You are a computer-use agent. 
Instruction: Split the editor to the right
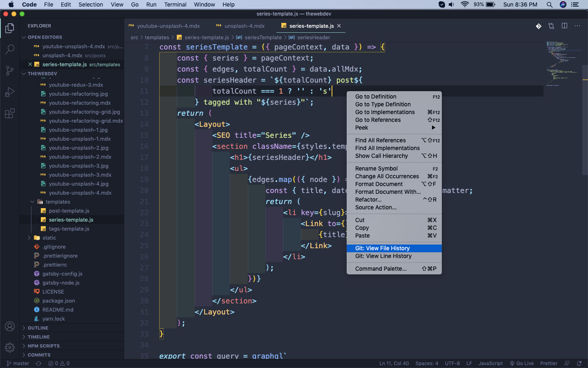point(564,26)
